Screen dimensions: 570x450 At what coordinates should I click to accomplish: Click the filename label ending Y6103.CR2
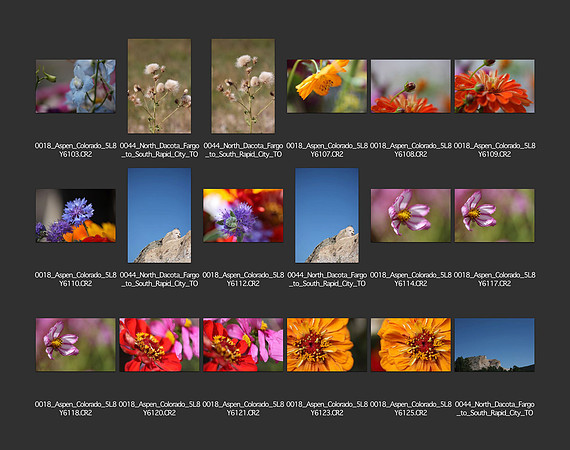coord(76,150)
